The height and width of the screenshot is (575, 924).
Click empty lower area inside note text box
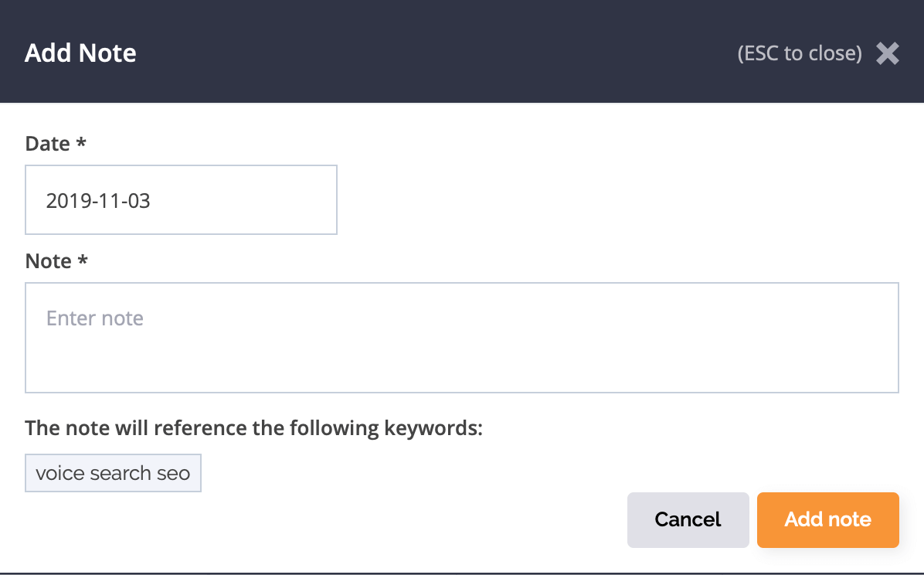[x=461, y=367]
